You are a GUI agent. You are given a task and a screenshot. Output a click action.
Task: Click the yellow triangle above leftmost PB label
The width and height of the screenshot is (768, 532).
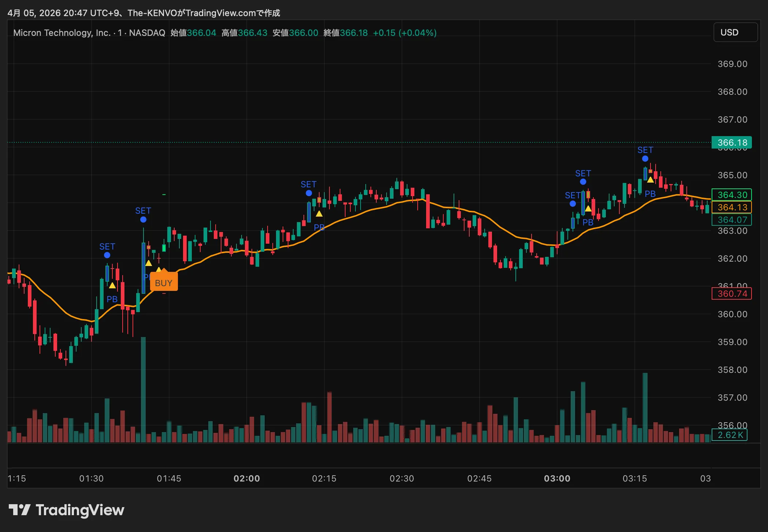click(x=112, y=285)
